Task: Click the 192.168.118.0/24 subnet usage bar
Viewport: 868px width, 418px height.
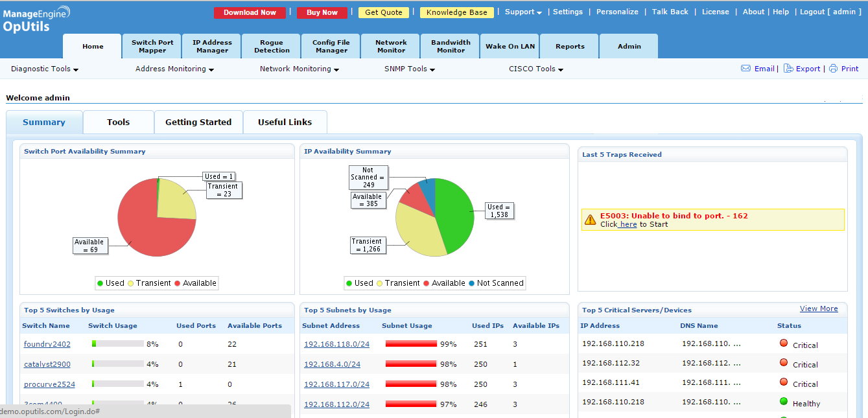Action: [411, 344]
